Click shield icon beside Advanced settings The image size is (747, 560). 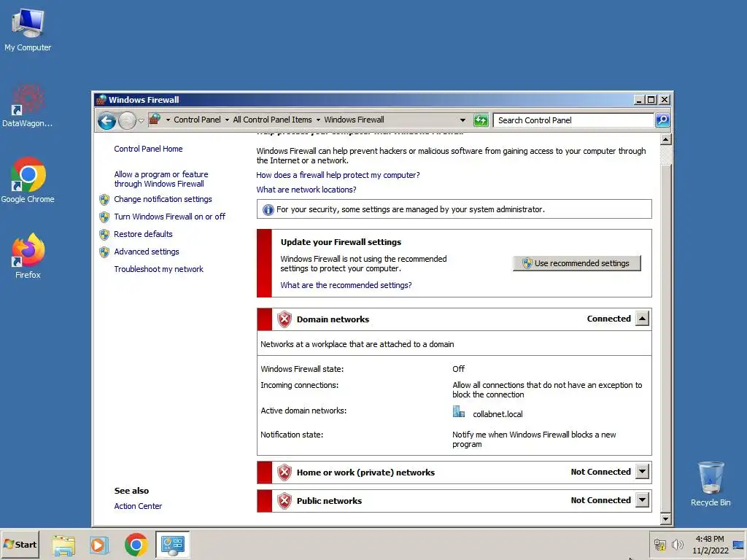click(104, 252)
